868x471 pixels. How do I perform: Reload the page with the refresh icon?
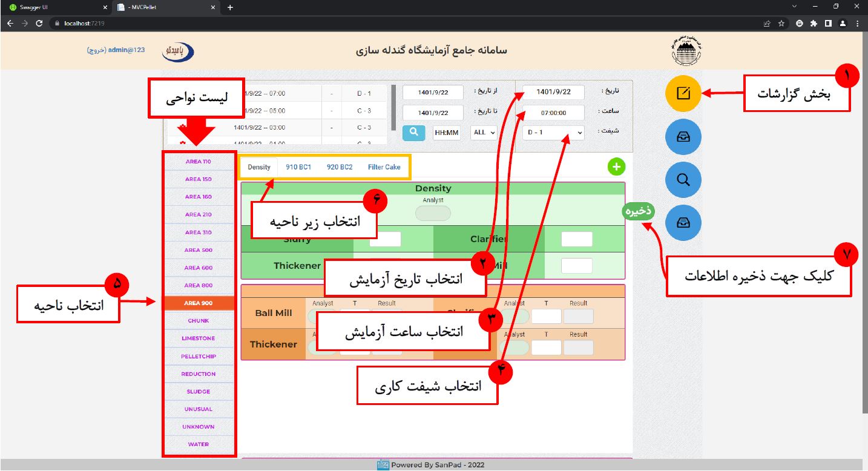pos(39,24)
